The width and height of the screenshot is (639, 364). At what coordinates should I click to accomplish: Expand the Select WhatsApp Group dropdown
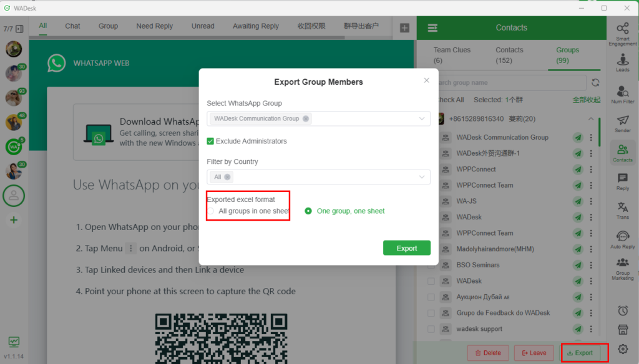[x=422, y=118]
